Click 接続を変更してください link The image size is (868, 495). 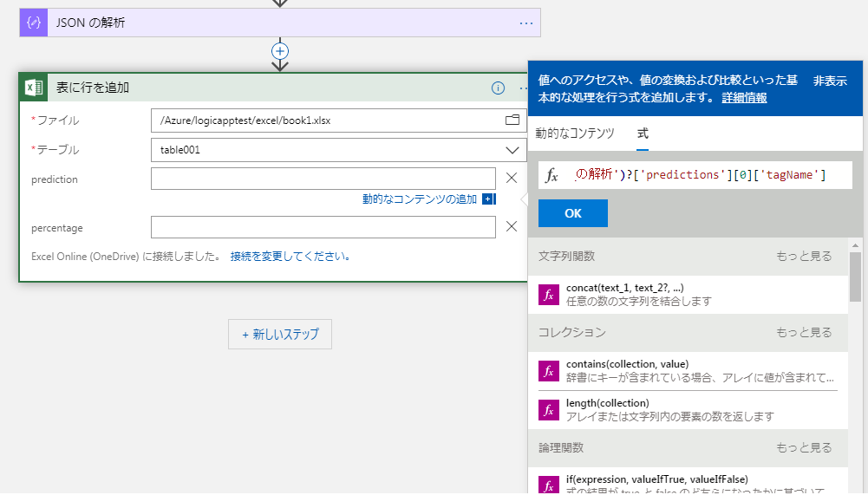(x=290, y=257)
